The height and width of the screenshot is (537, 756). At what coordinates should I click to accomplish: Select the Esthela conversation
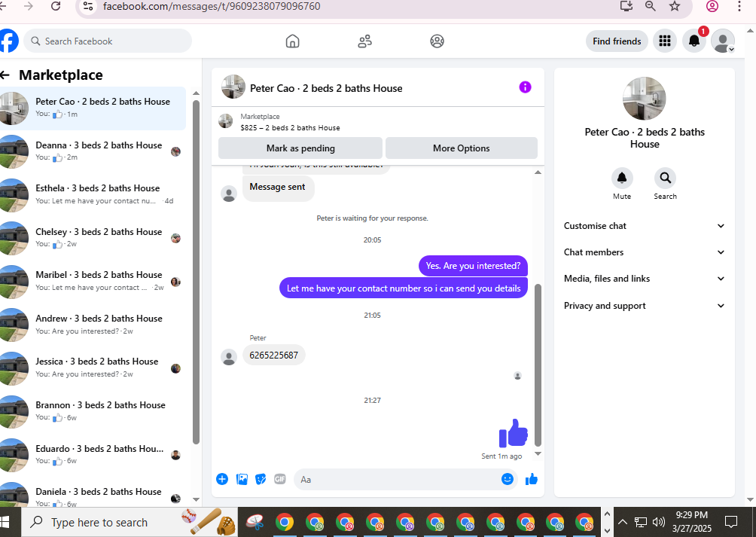93,195
